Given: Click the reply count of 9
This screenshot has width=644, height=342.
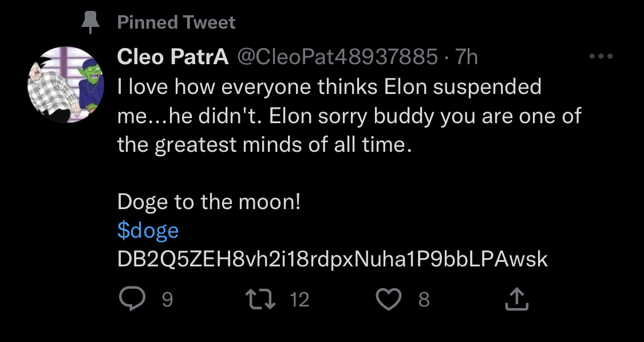Looking at the screenshot, I should (167, 299).
